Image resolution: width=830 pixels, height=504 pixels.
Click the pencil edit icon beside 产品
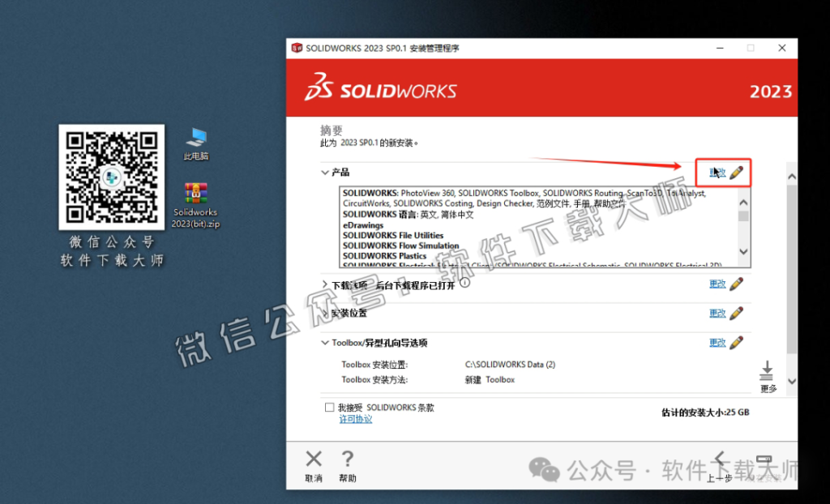[x=736, y=172]
